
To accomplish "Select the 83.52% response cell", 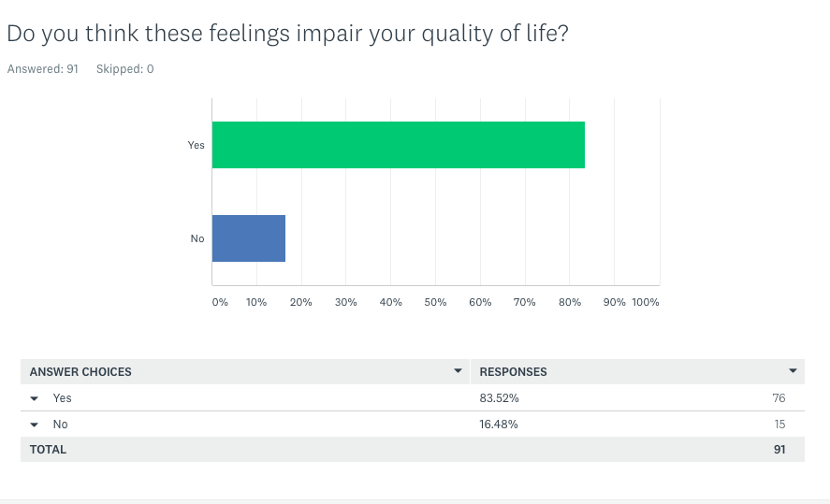I will tap(499, 398).
